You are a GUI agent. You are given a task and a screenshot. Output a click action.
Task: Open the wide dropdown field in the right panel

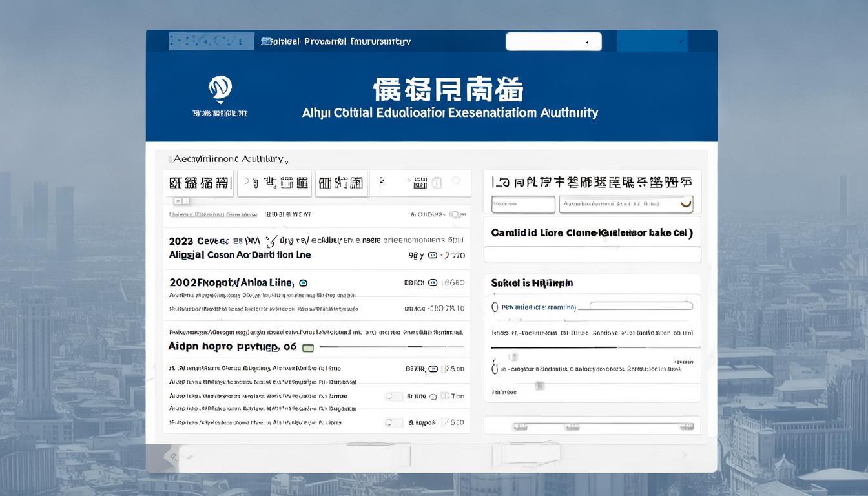coord(626,204)
